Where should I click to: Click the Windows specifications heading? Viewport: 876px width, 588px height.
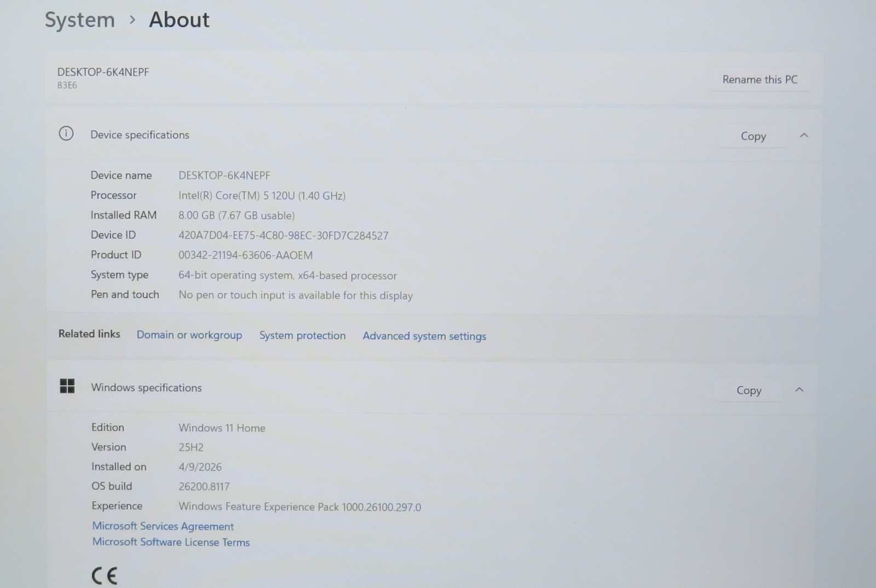tap(146, 388)
